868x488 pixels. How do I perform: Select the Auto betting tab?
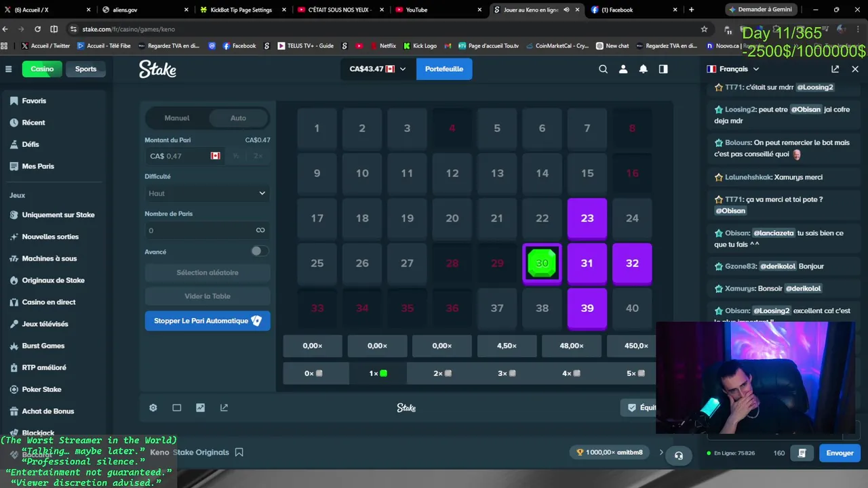[238, 118]
